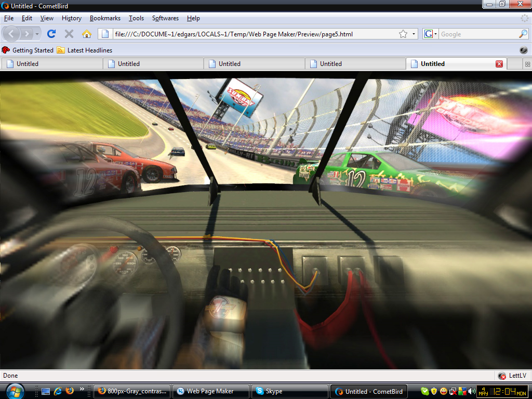Open the list all tabs button
This screenshot has width=532, height=399.
(527, 64)
